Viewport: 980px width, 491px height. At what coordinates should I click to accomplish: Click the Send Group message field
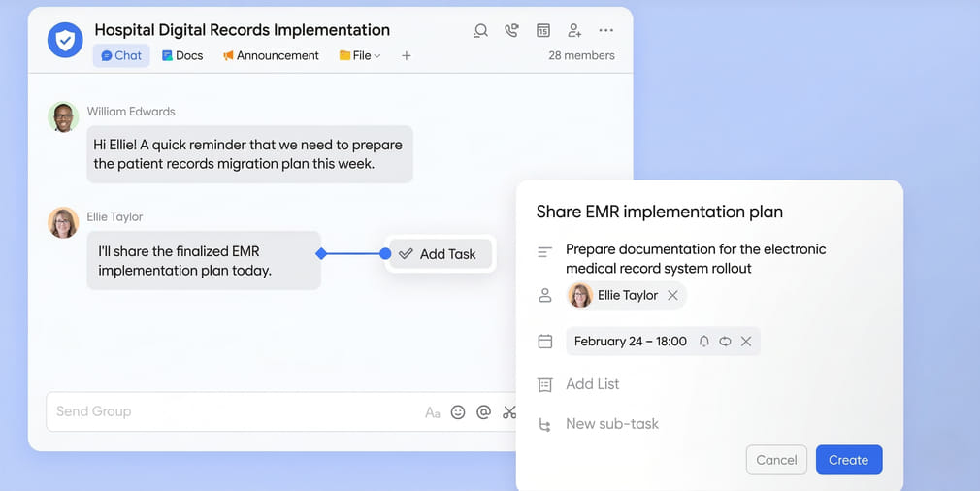click(x=233, y=411)
